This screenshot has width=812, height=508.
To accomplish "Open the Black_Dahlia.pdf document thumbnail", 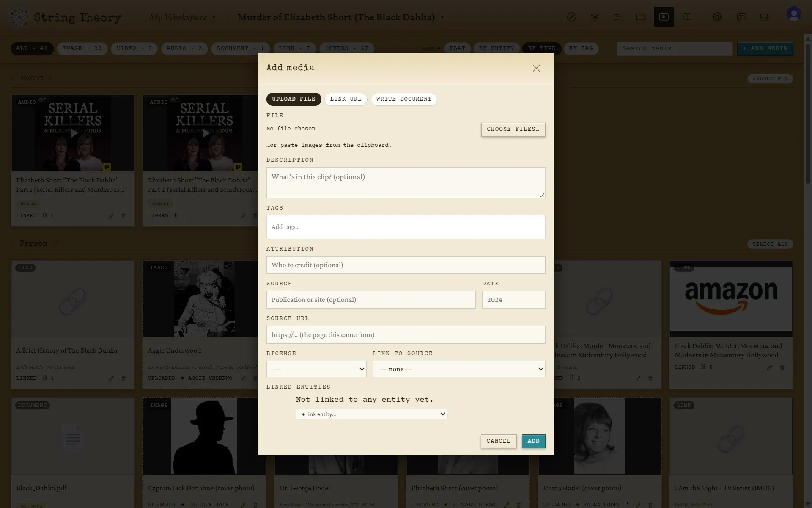I will coord(73,436).
